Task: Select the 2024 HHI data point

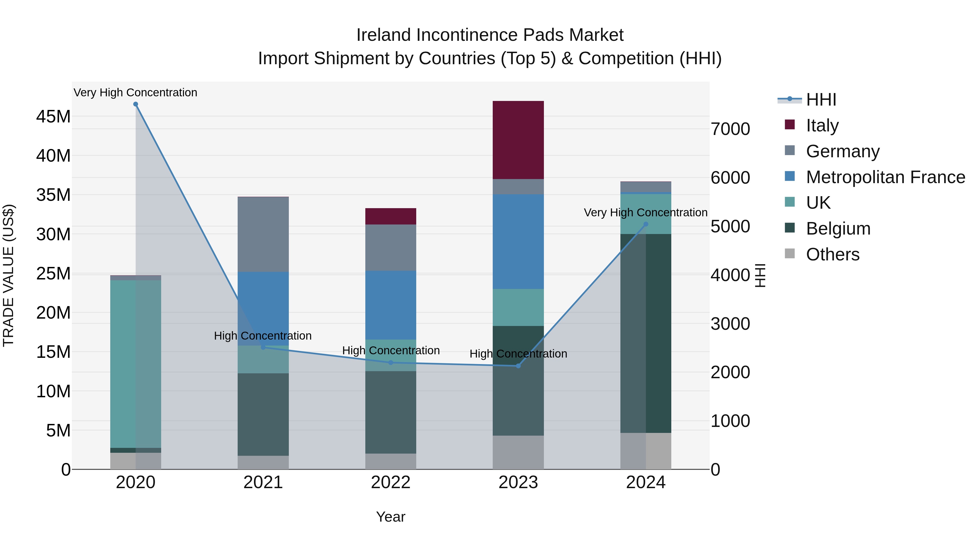Action: 646,224
